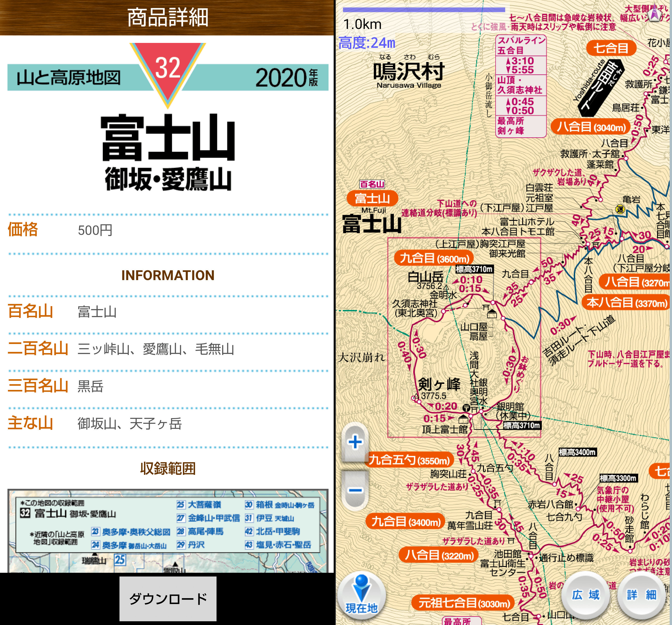Tap the 九合目 (3400m) orange label
The width and height of the screenshot is (672, 625).
tap(405, 522)
